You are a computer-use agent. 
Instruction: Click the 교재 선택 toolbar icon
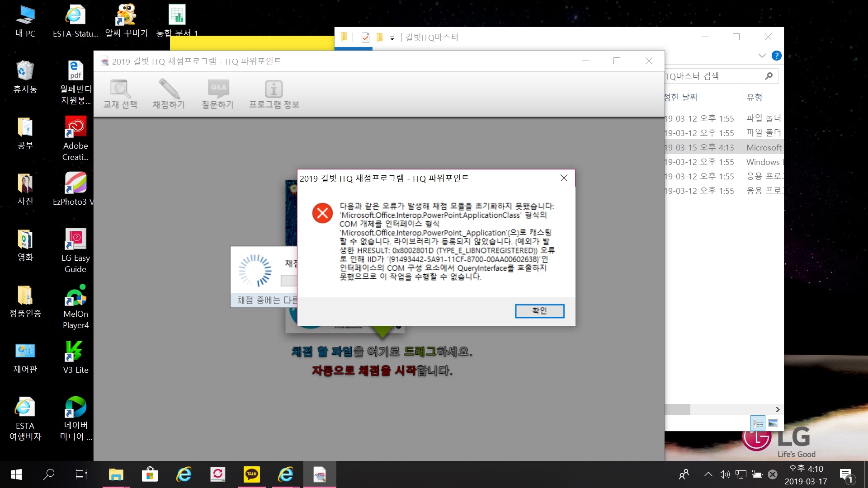[120, 94]
